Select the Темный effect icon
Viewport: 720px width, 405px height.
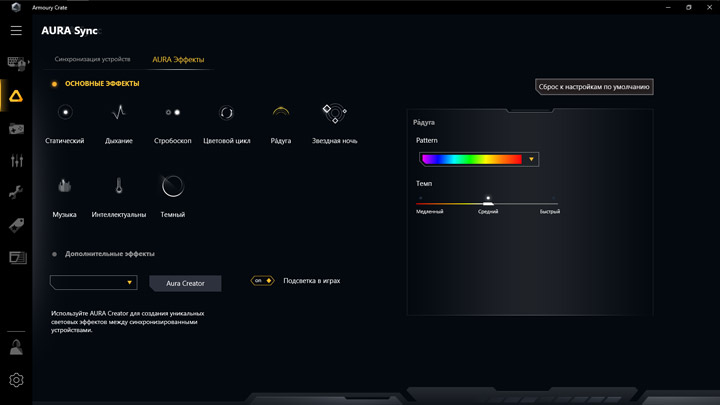point(173,186)
